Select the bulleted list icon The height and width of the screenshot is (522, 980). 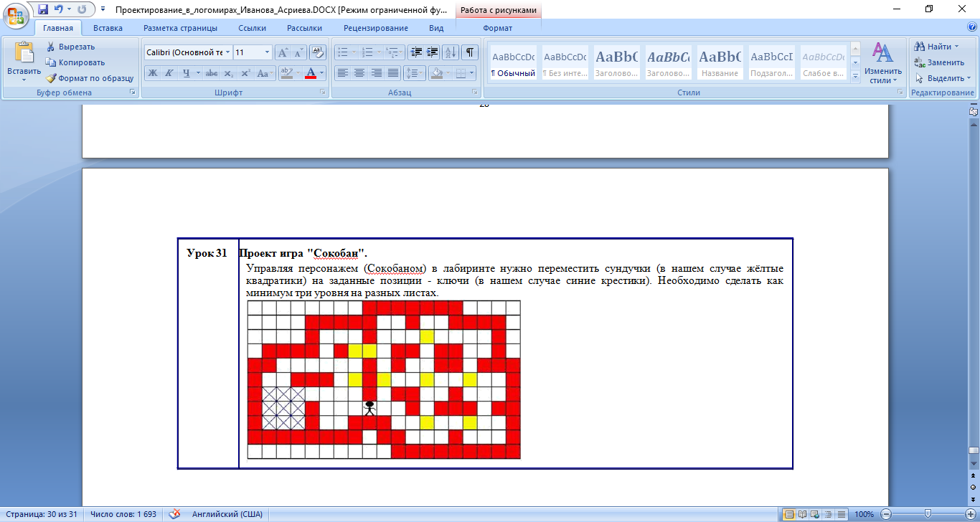coord(346,52)
